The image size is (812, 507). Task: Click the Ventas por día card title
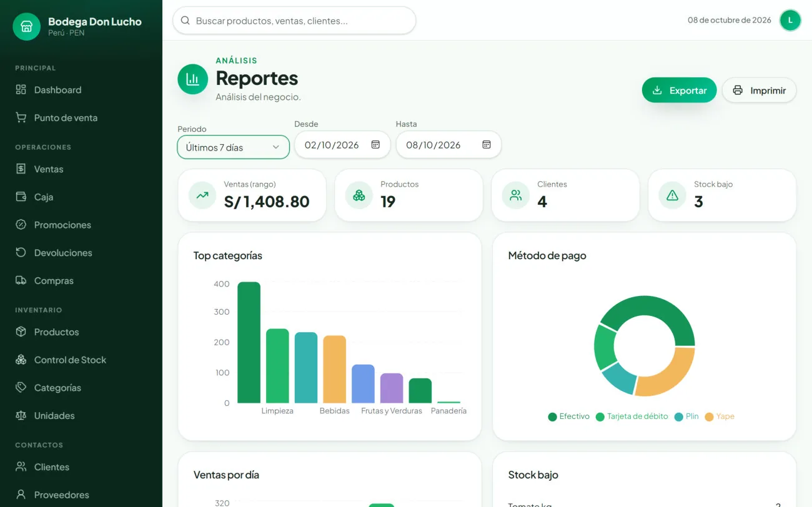pyautogui.click(x=226, y=475)
